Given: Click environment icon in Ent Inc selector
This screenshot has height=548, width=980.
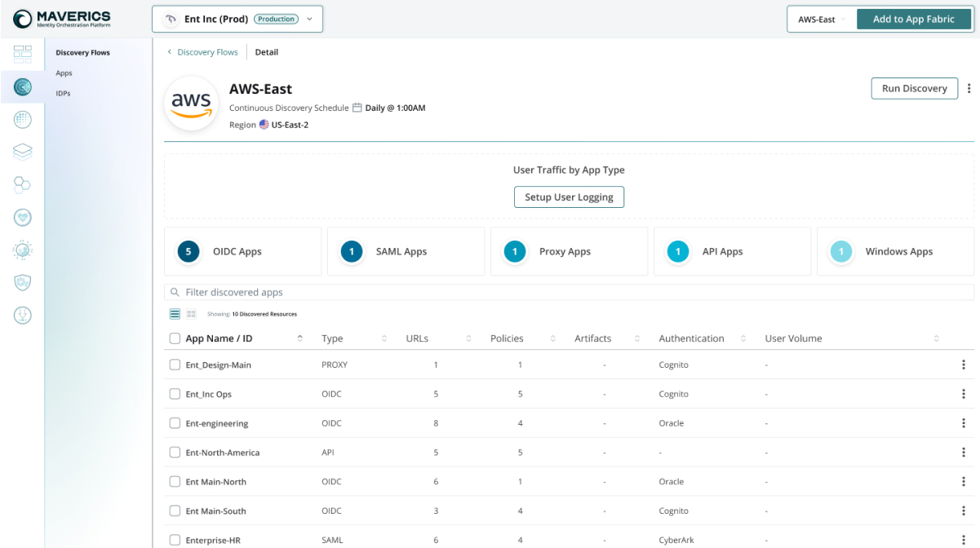Looking at the screenshot, I should [171, 19].
